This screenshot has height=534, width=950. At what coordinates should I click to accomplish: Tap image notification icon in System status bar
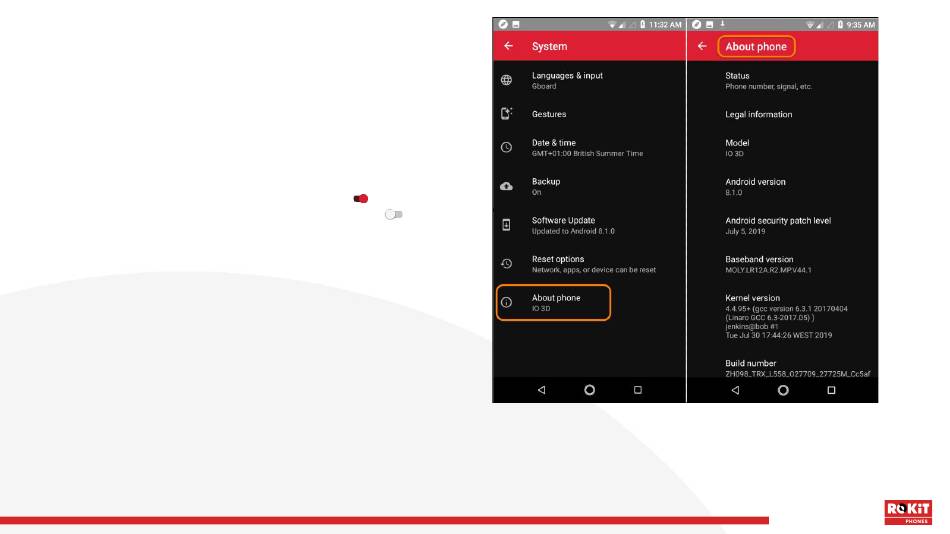pos(516,24)
